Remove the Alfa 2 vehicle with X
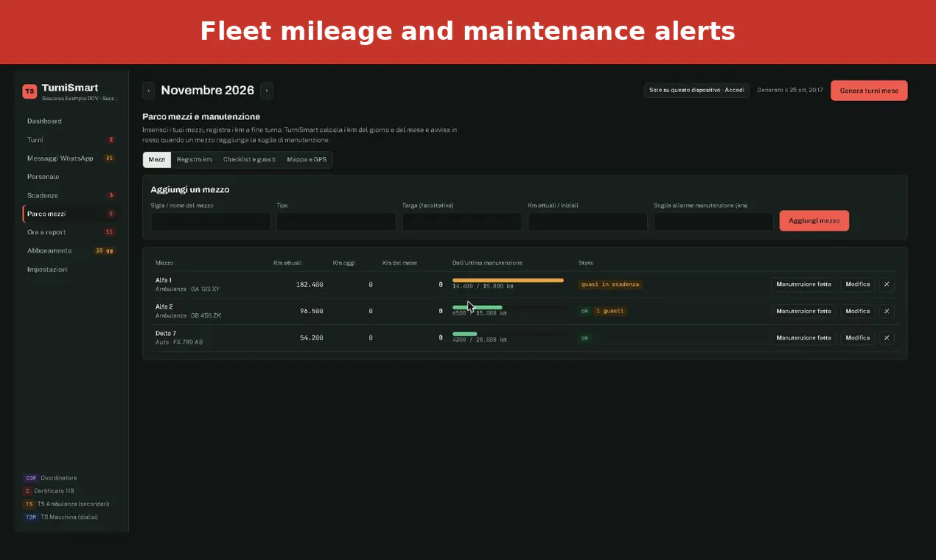 [887, 311]
